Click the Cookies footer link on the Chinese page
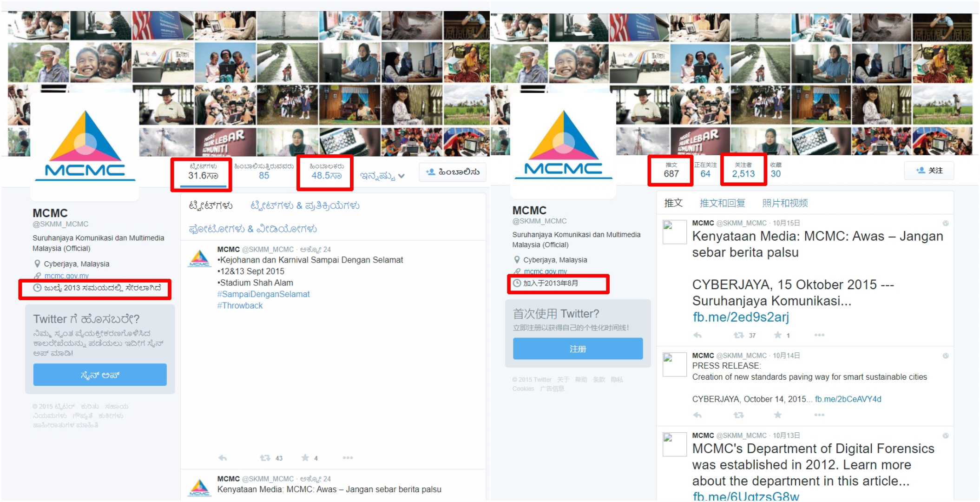The height and width of the screenshot is (502, 980). 523,389
